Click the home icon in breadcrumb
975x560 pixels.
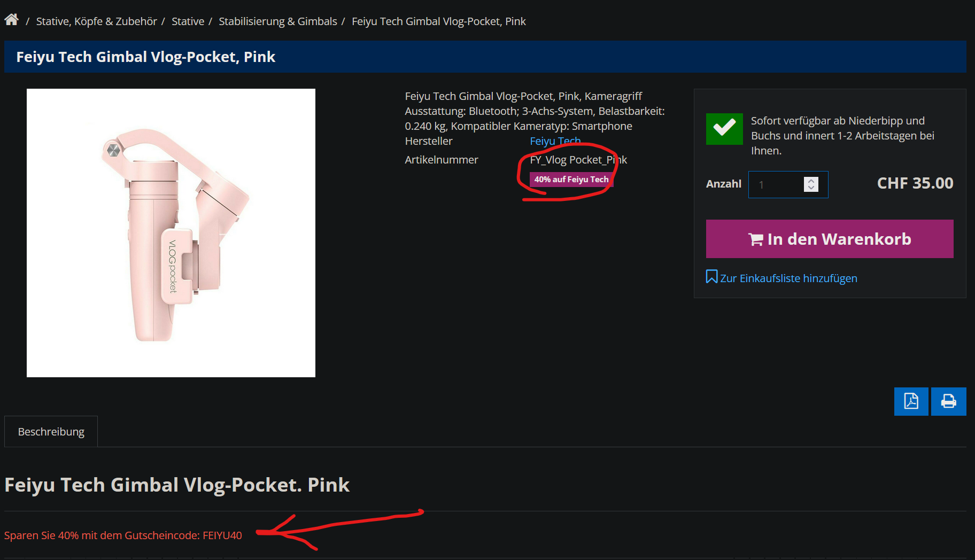click(x=11, y=20)
